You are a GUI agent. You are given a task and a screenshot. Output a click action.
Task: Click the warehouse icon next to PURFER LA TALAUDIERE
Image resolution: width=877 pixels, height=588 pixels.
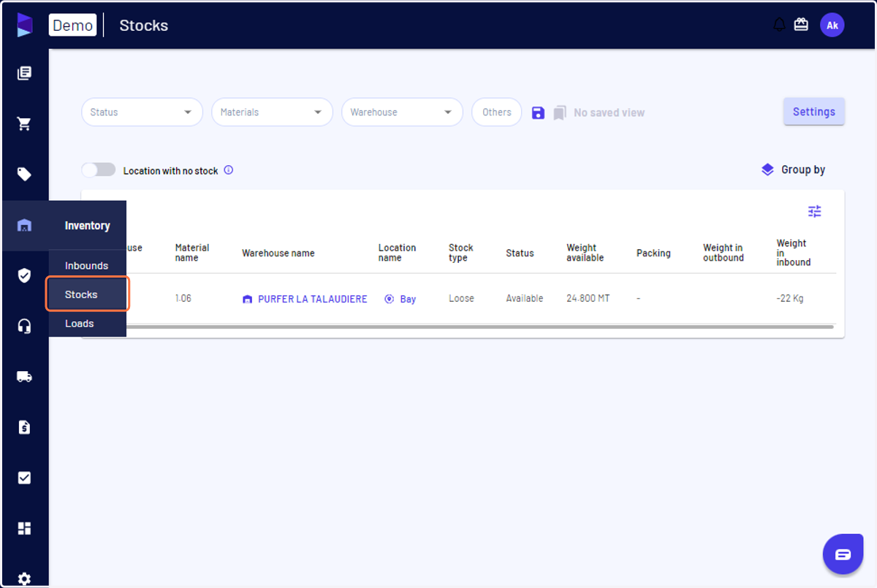pos(247,299)
